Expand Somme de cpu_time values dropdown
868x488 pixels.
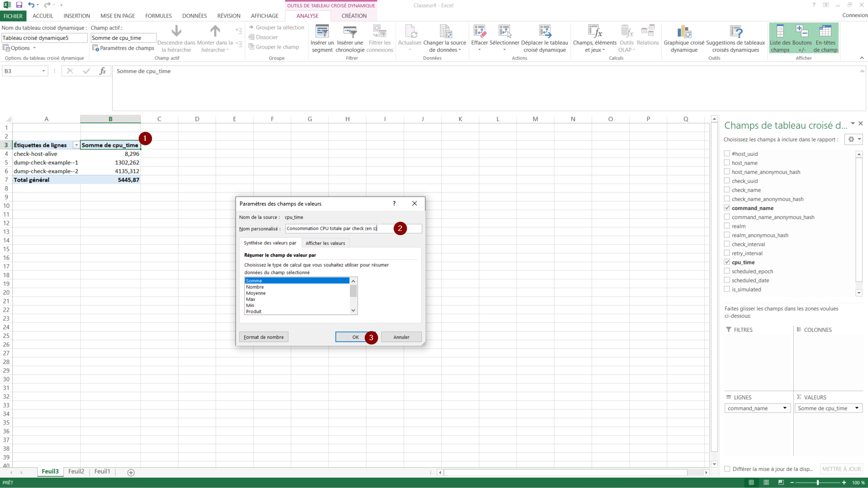pos(856,408)
